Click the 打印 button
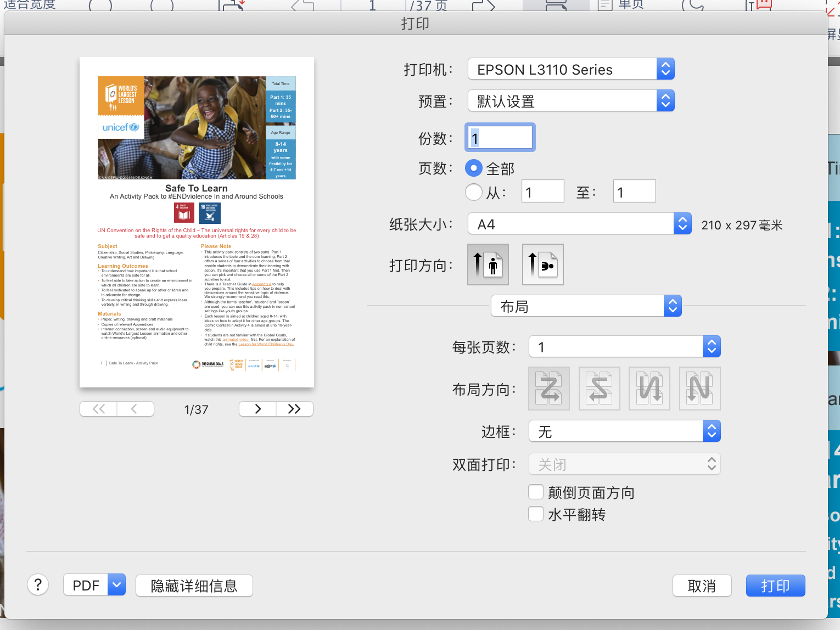 tap(775, 586)
